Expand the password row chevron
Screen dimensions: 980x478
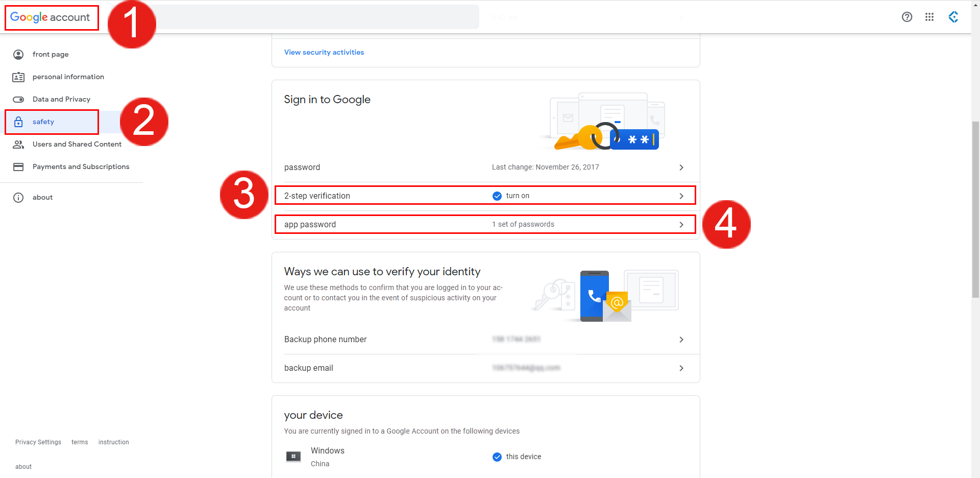click(x=681, y=168)
